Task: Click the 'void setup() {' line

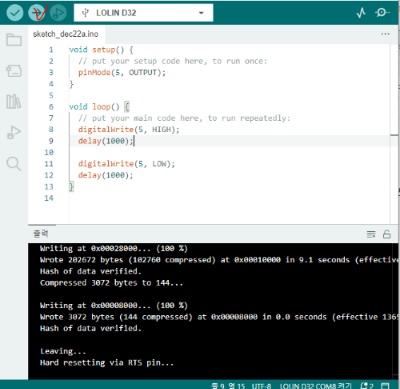Action: click(101, 50)
